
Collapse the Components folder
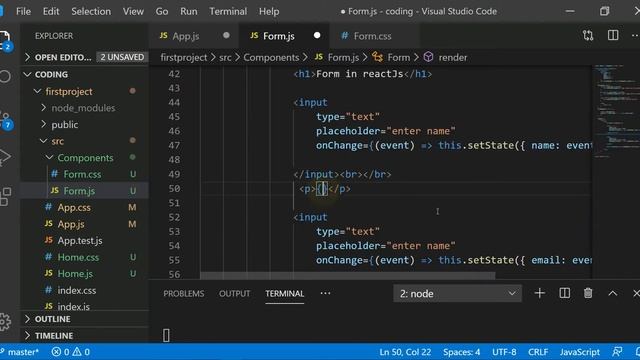(85, 158)
